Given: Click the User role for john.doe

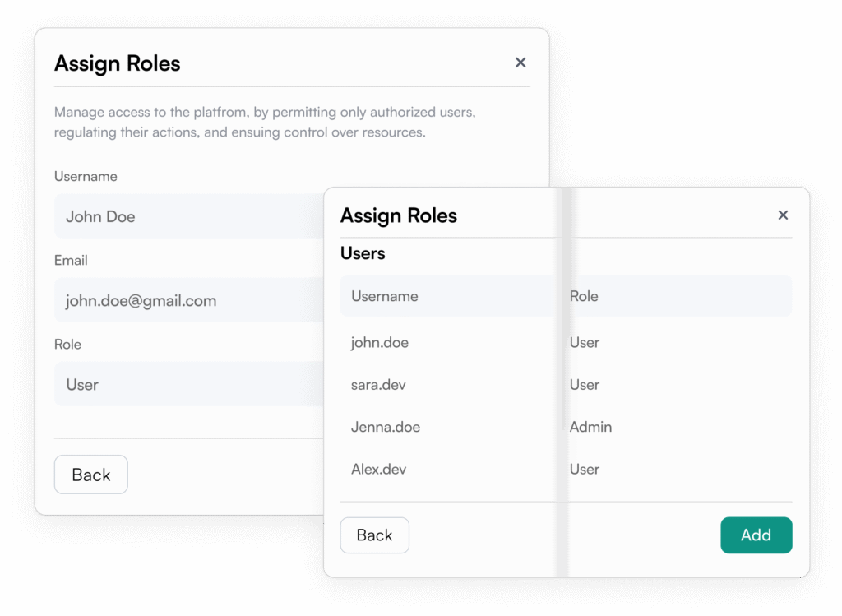Looking at the screenshot, I should 585,343.
